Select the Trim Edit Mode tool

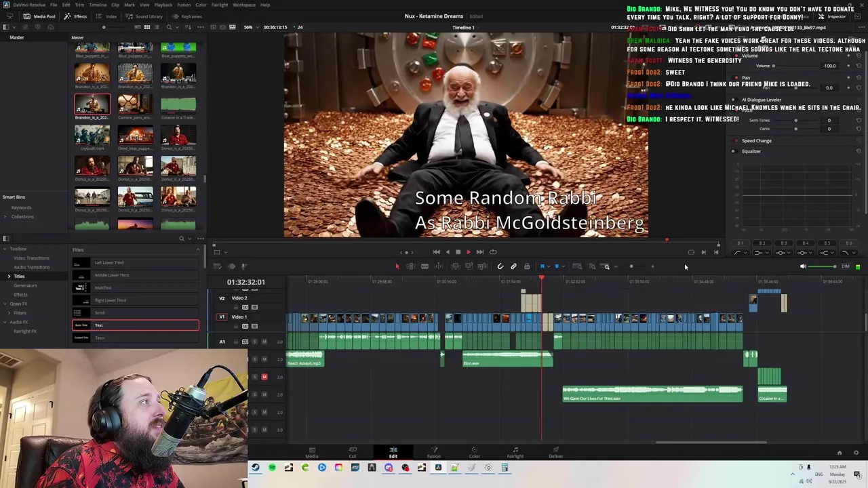pos(411,266)
